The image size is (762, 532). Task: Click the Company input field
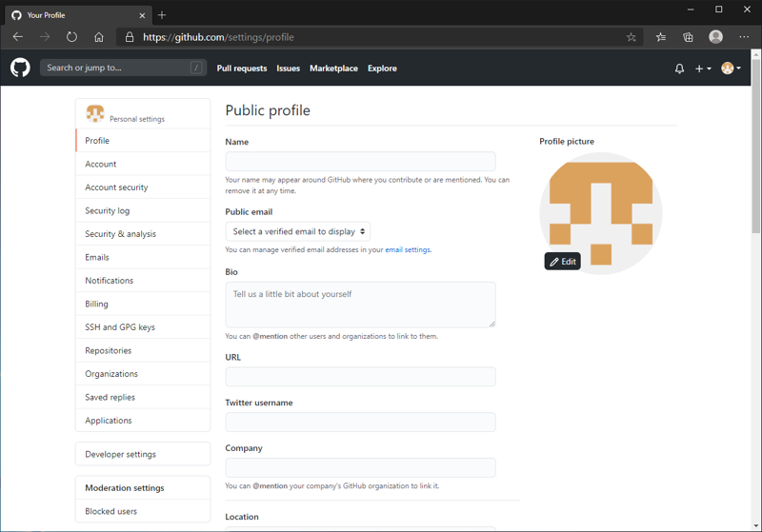click(x=361, y=467)
